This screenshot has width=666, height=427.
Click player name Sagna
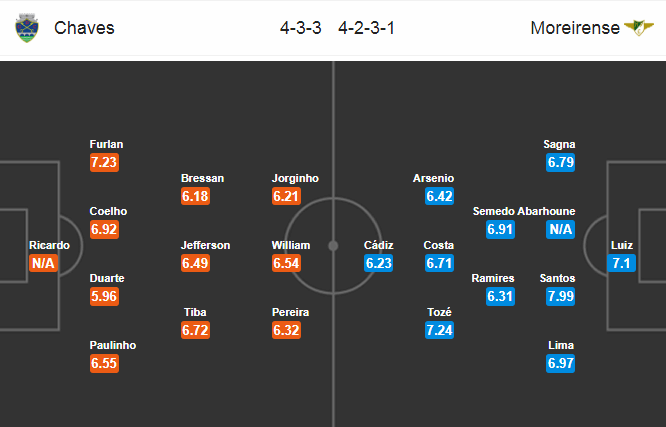coord(559,144)
